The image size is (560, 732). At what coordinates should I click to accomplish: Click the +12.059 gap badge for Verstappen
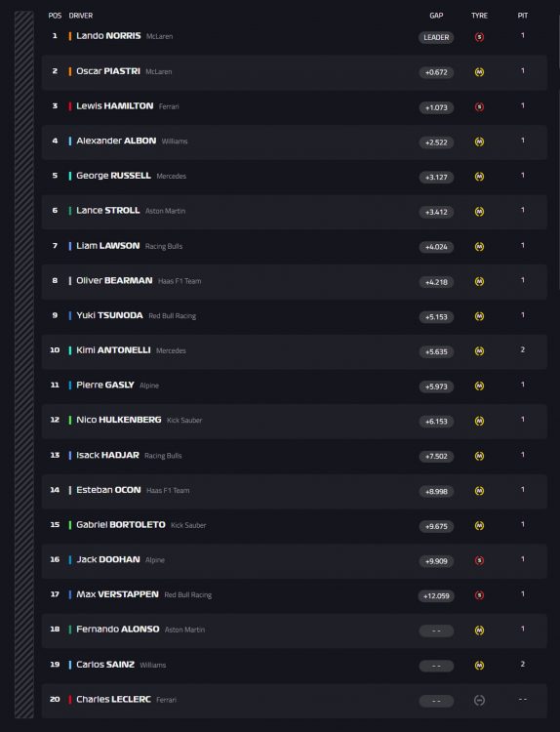(x=436, y=595)
